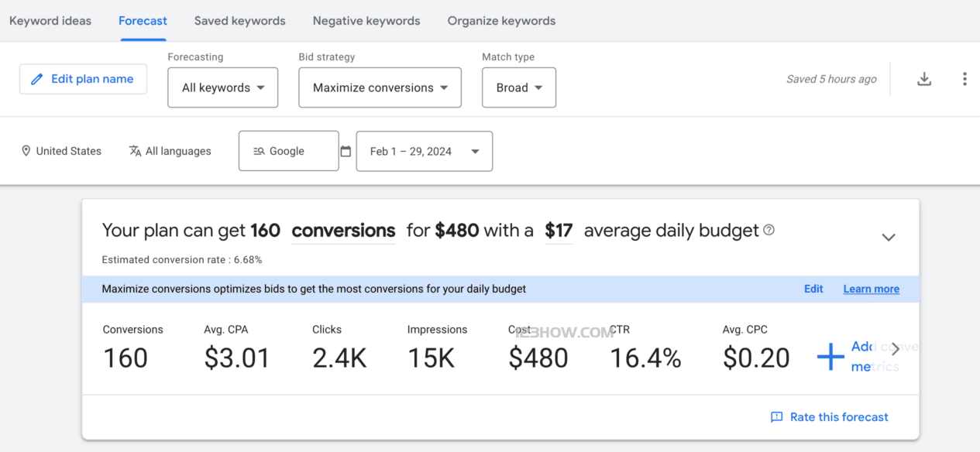
Task: Open the Maximize conversions bid strategy dropdown
Action: point(380,87)
